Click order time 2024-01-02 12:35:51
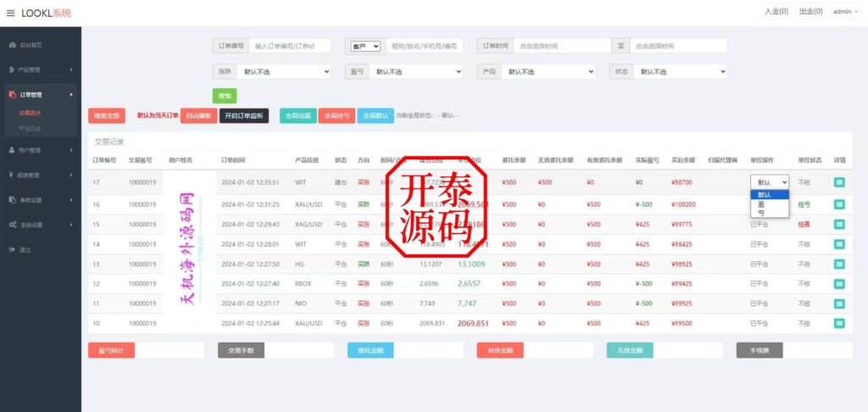Viewport: 868px width, 412px height. [250, 182]
